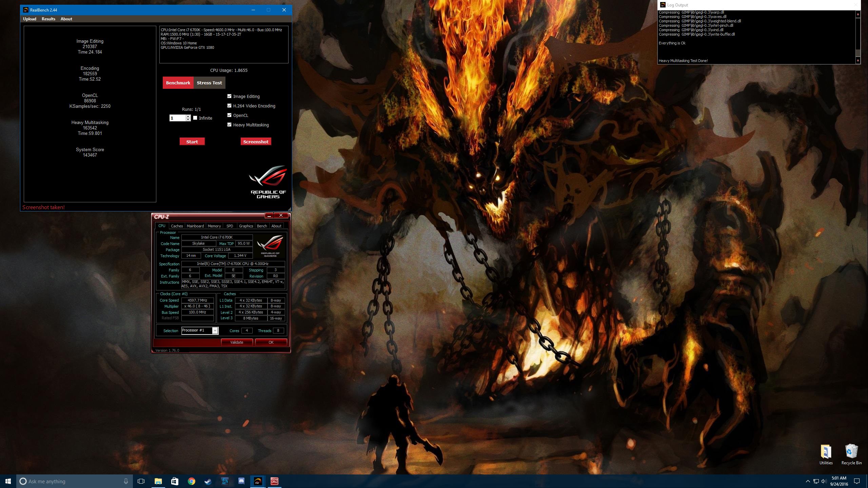Click the system info text box in RealBench
Image resolution: width=868 pixels, height=488 pixels.
coord(224,44)
